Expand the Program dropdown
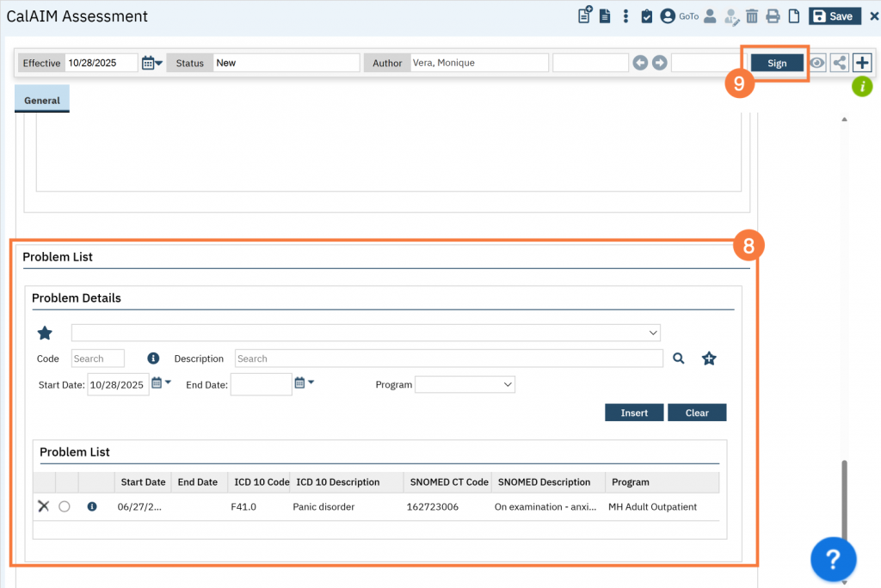The width and height of the screenshot is (881, 588). click(x=465, y=384)
